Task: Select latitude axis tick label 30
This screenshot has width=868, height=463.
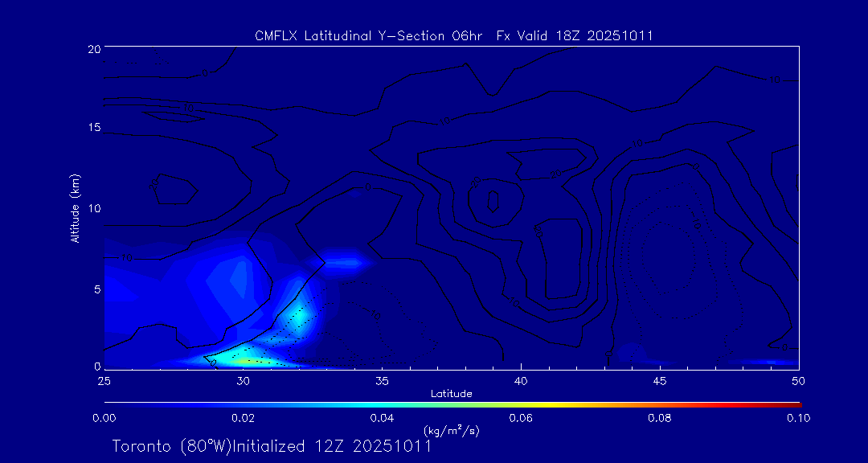Action: [243, 381]
